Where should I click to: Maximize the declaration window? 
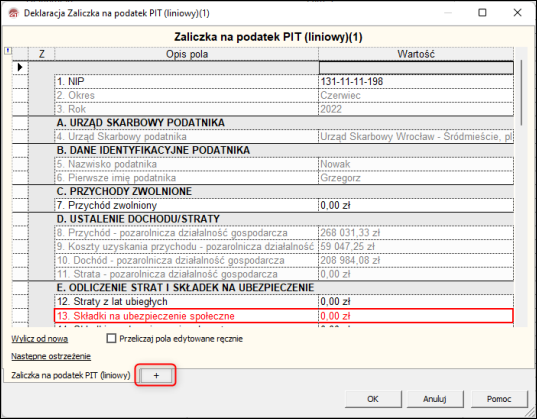click(482, 13)
